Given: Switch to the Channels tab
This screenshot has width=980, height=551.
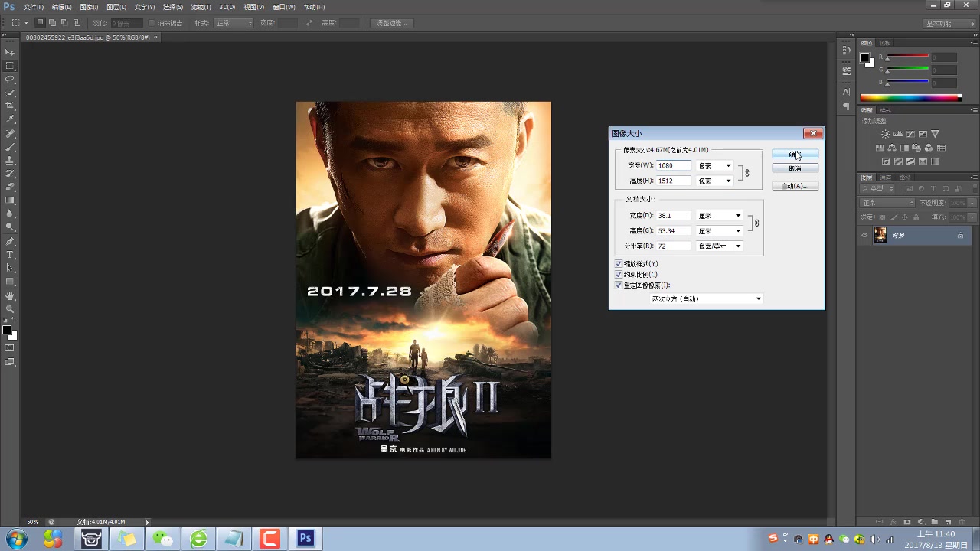Looking at the screenshot, I should pos(886,178).
